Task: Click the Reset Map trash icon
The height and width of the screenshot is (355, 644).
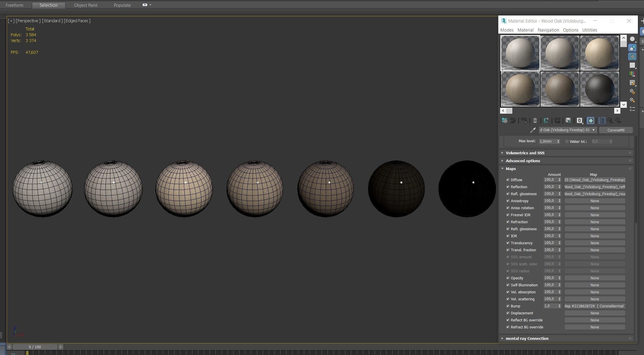Action: [535, 120]
